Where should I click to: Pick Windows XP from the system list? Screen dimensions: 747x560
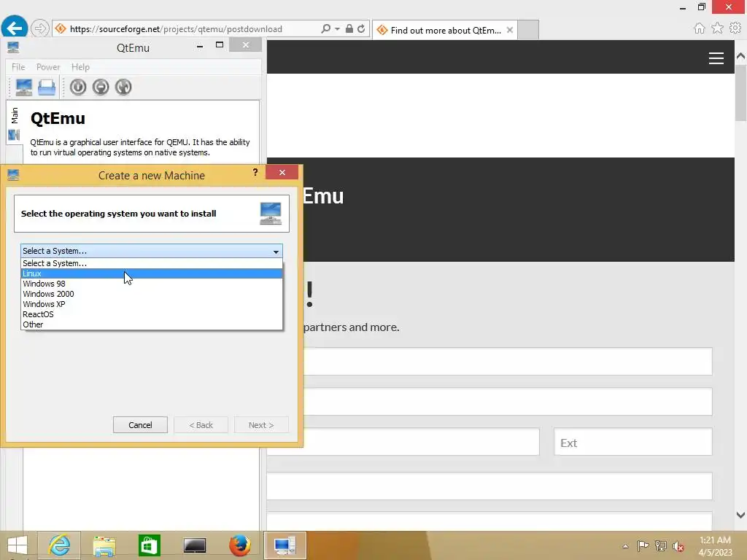pos(152,304)
